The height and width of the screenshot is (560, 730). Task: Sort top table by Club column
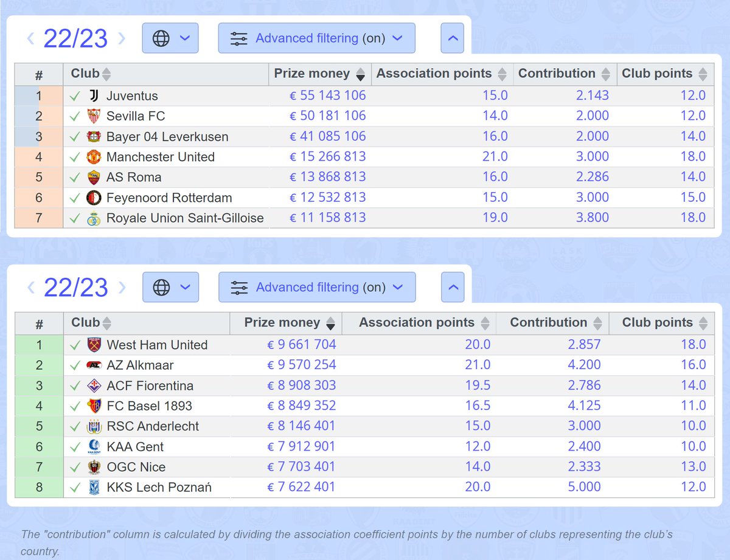106,74
